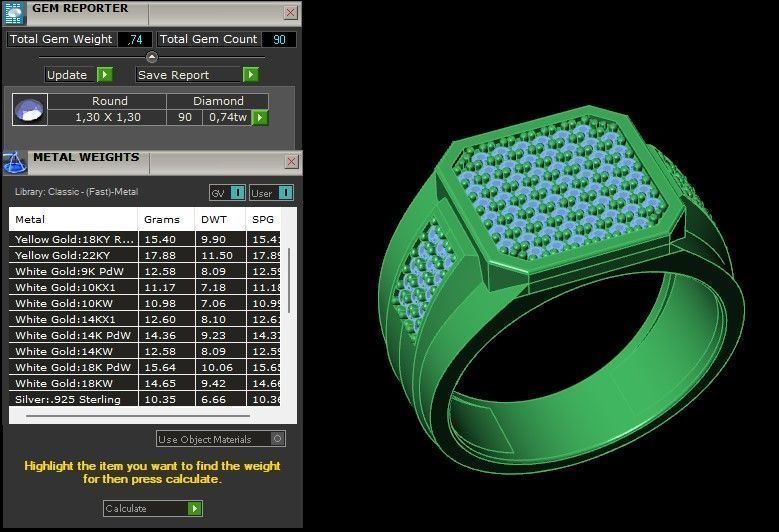
Task: Click the Metal column header
Action: pyautogui.click(x=73, y=219)
